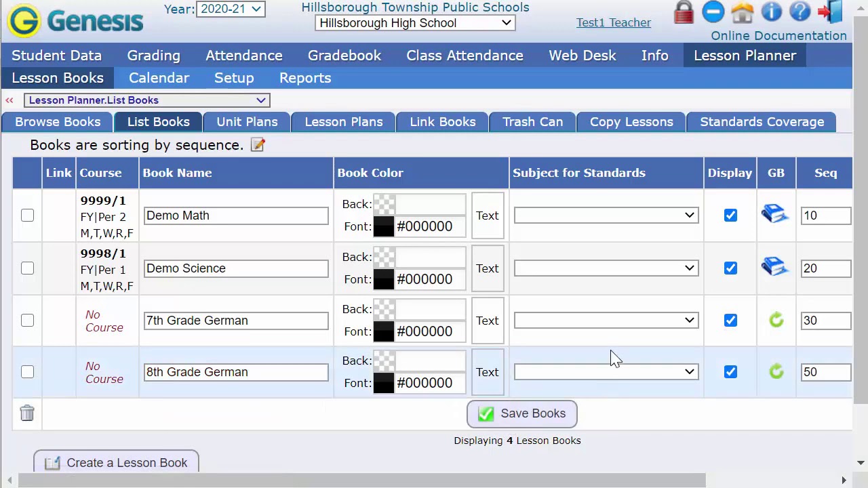Screen dimensions: 868x488
Task: Click green refresh icon for 7th Grade German
Action: (x=776, y=320)
